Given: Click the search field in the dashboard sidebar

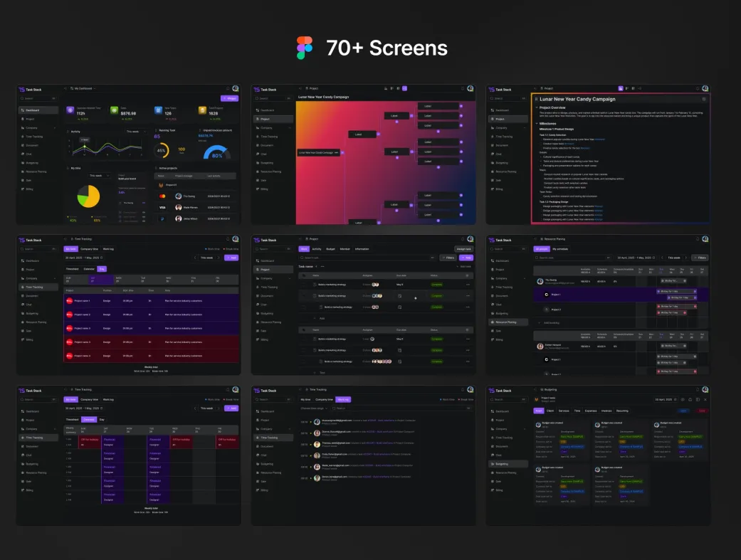Looking at the screenshot, I should tap(37, 98).
